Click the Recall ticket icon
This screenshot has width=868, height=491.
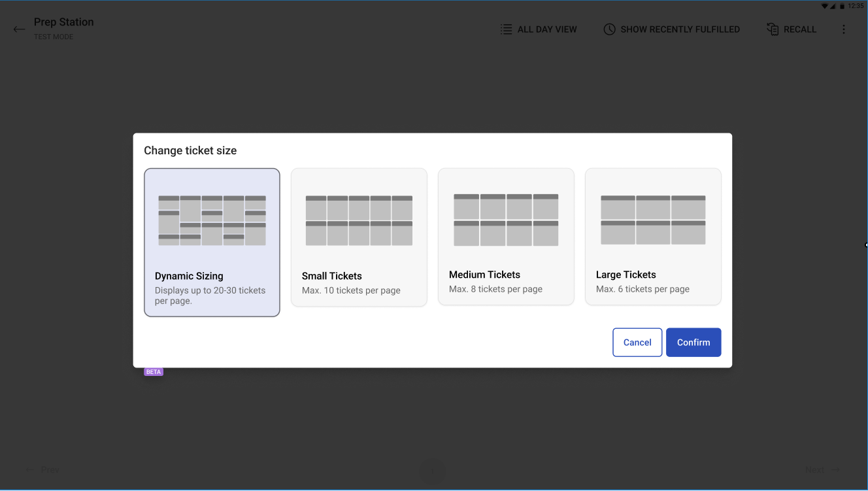771,29
